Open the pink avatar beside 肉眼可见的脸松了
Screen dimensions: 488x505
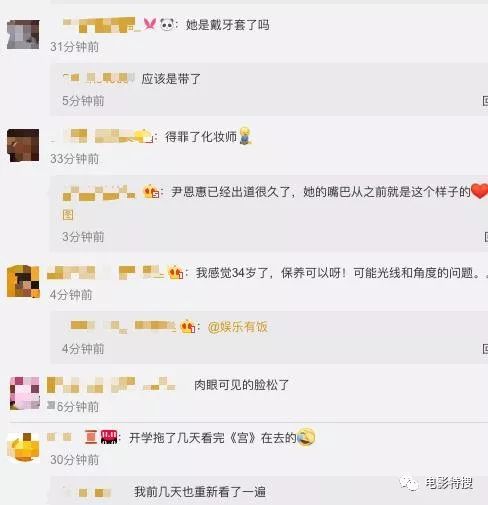(x=25, y=393)
